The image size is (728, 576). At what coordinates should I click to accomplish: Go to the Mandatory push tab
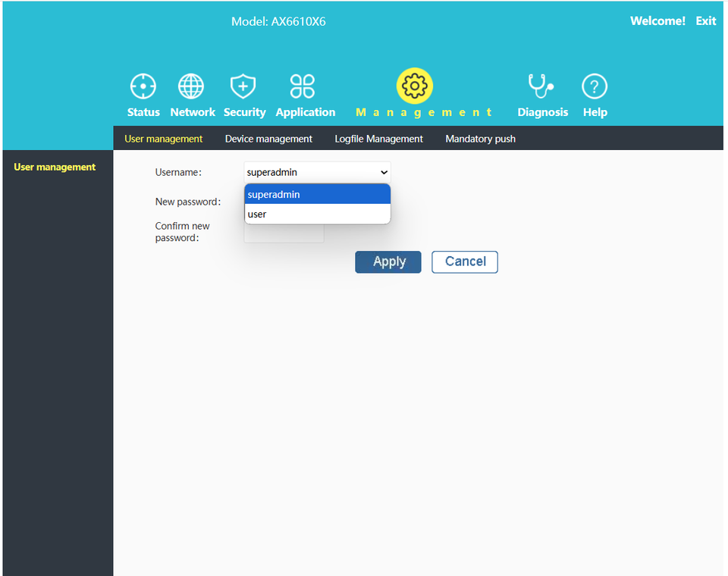point(480,139)
